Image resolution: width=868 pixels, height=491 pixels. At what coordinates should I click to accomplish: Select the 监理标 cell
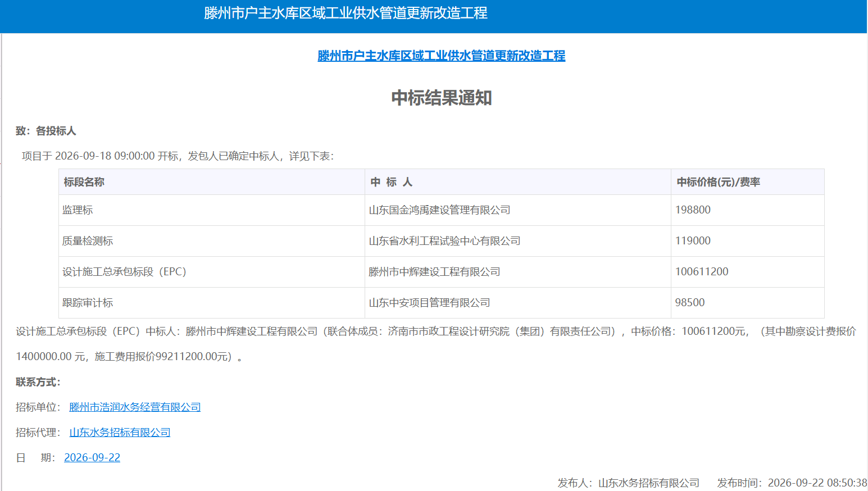212,210
